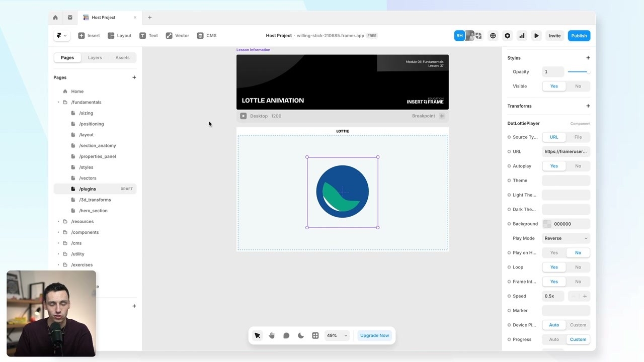Open the Layout tool

[x=119, y=36]
